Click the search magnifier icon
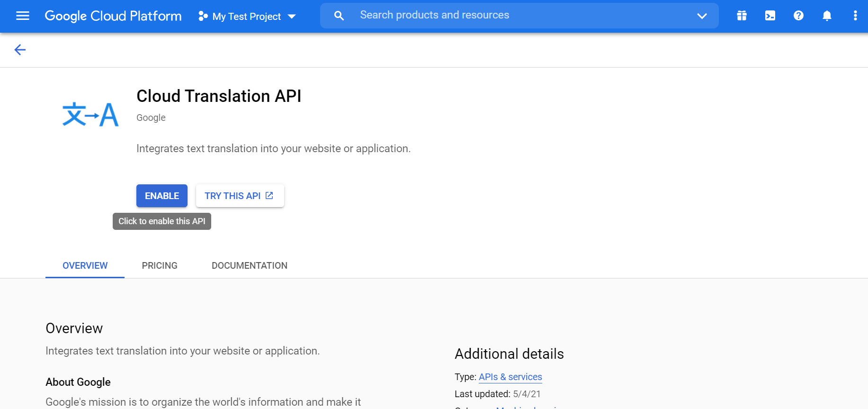Screen dimensions: 868x409 339,16
